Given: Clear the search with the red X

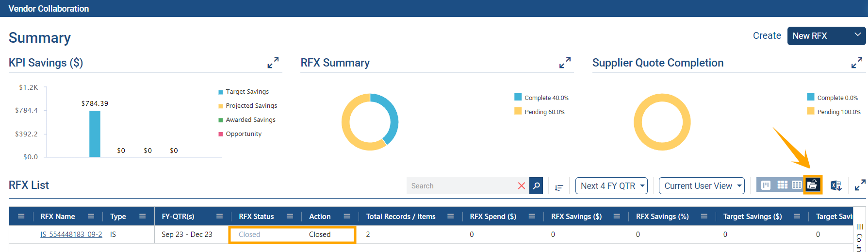Looking at the screenshot, I should 522,185.
